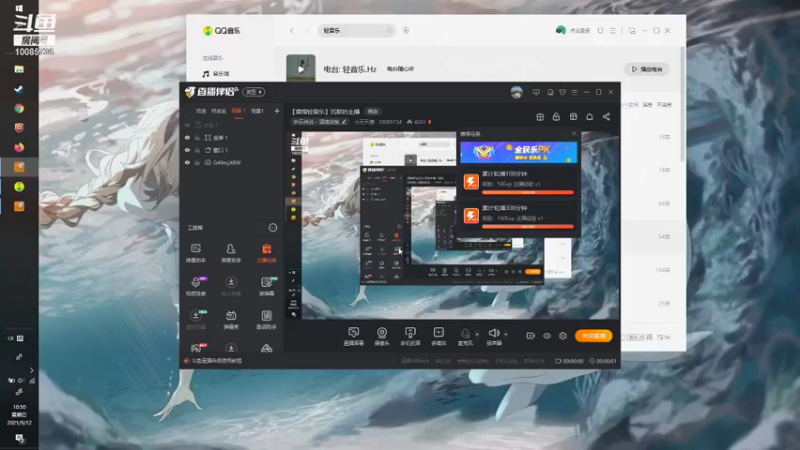
Task: Start recording with the camcorder icon
Action: pyautogui.click(x=531, y=336)
